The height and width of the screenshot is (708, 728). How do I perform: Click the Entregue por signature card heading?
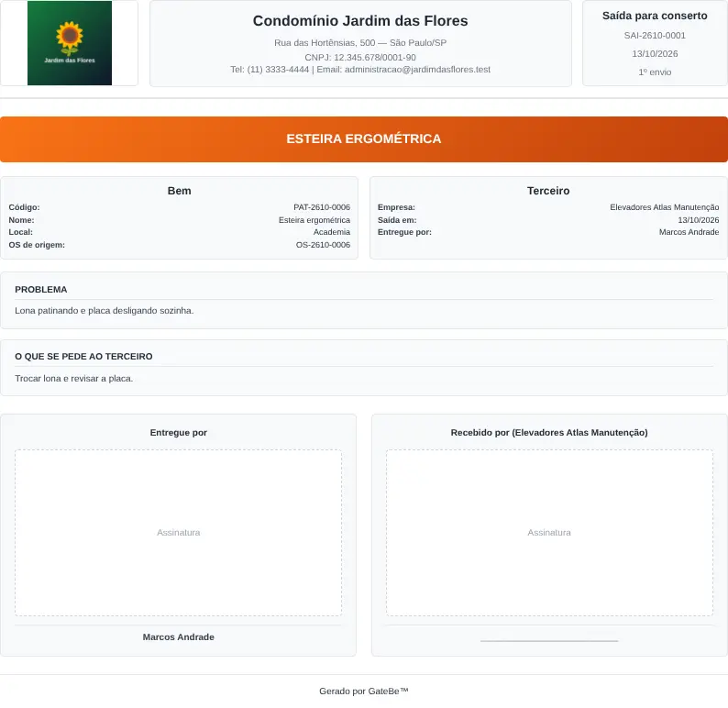click(x=178, y=433)
